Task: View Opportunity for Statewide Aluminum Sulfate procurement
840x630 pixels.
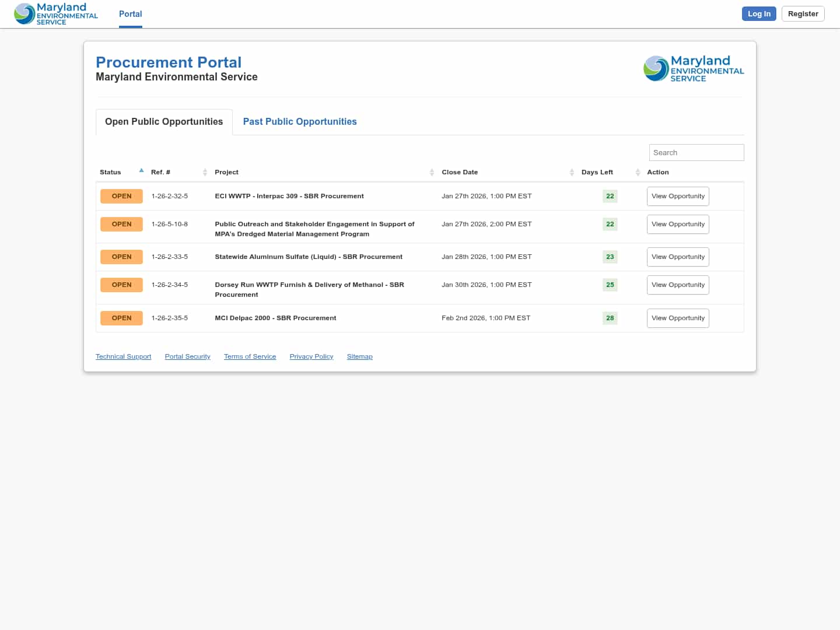Action: pyautogui.click(x=678, y=257)
